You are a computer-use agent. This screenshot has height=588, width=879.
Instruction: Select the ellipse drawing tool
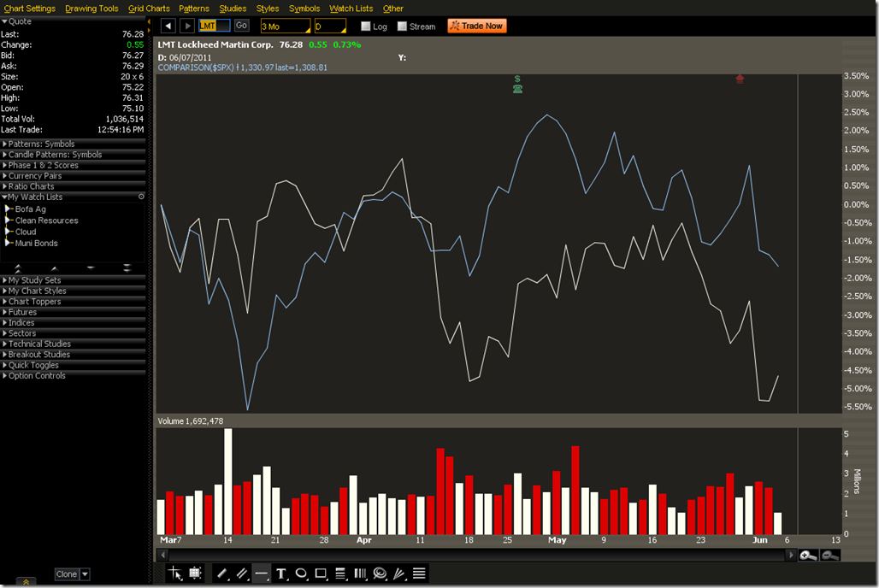pyautogui.click(x=301, y=573)
